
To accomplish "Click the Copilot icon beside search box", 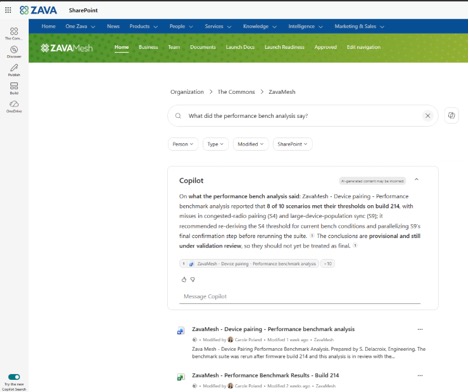I will [451, 115].
